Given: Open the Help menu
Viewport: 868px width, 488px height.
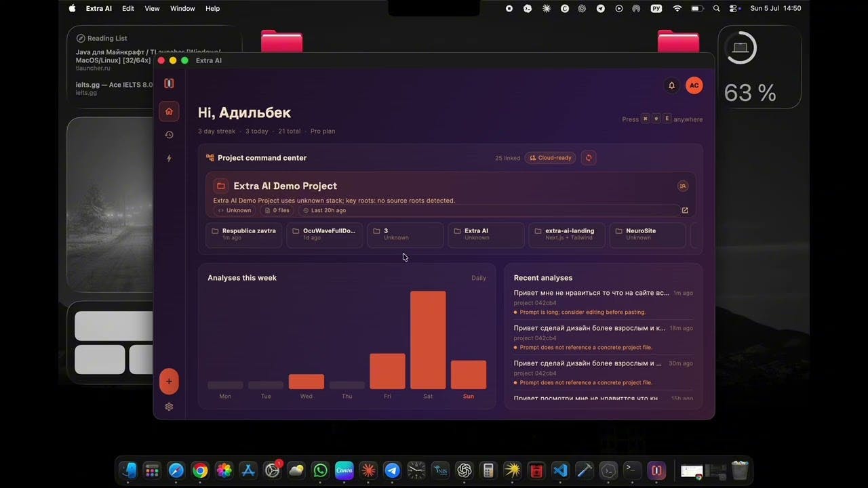Looking at the screenshot, I should (213, 9).
